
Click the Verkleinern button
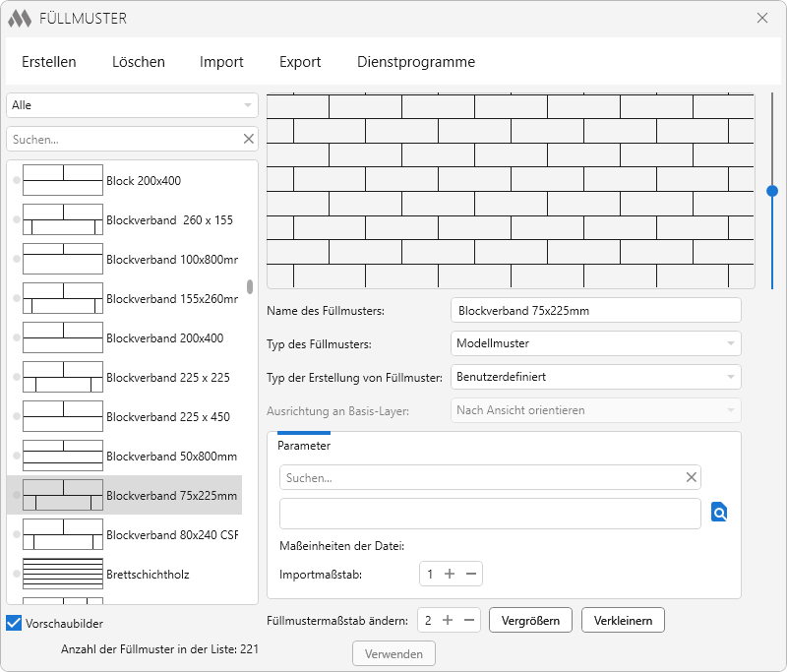(624, 620)
